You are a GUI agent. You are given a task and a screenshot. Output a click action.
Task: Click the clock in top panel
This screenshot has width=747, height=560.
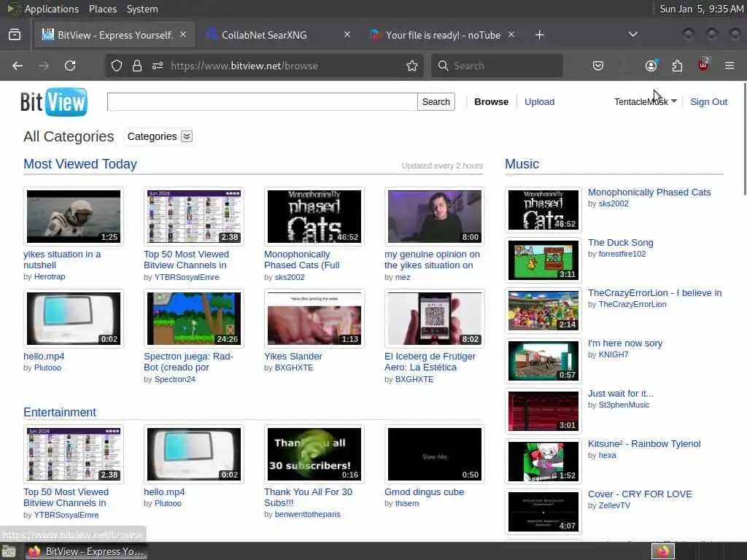[x=701, y=9]
